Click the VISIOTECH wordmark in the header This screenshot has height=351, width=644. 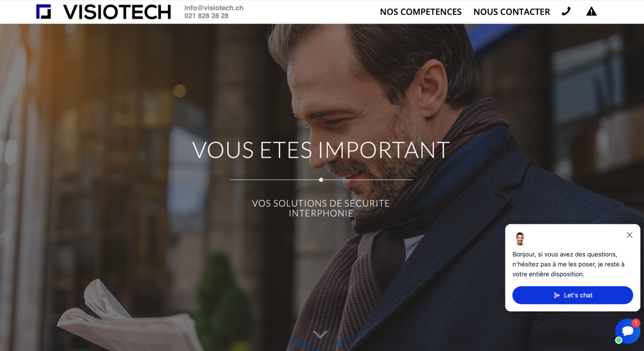pyautogui.click(x=117, y=12)
